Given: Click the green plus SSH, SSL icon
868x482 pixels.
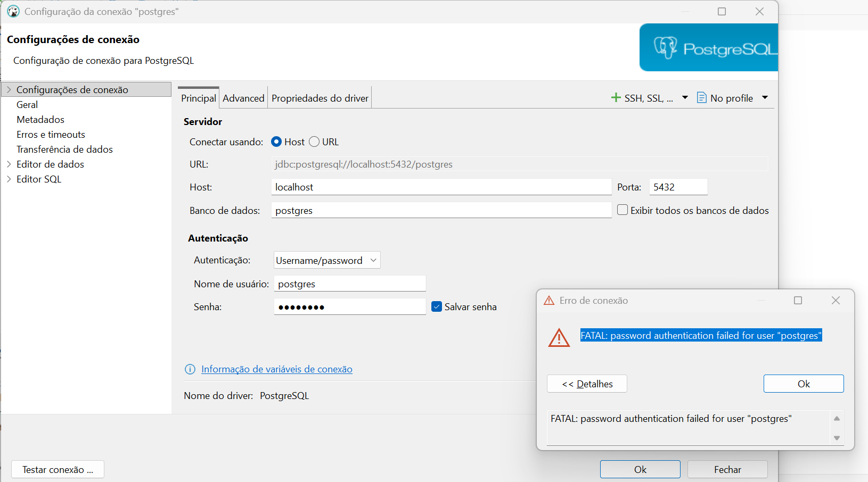Looking at the screenshot, I should (x=616, y=98).
